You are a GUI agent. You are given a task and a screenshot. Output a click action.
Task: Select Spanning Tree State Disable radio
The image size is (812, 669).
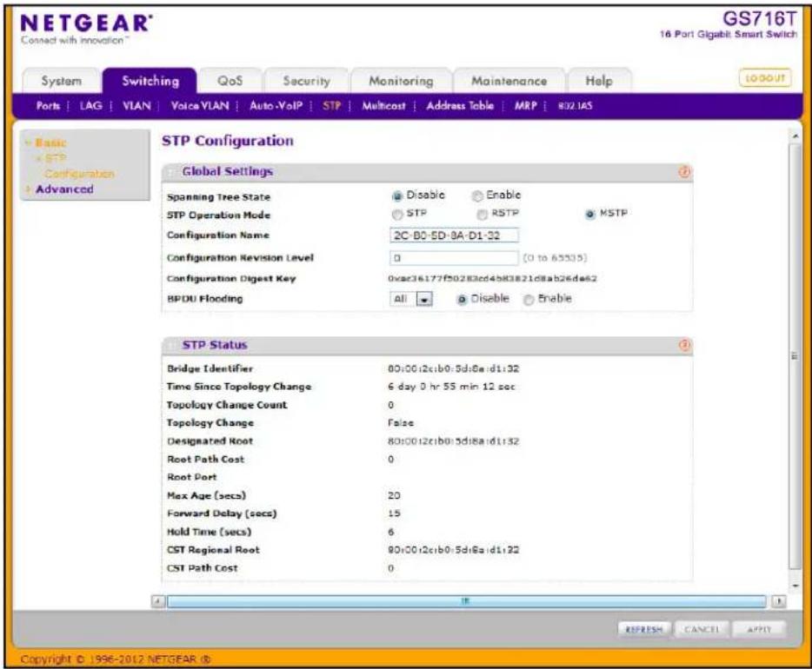(397, 196)
